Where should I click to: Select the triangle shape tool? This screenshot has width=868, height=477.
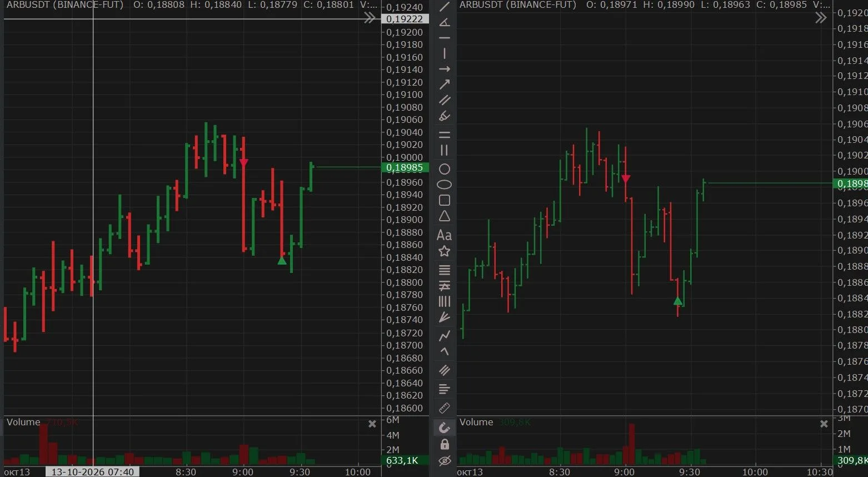click(x=444, y=216)
